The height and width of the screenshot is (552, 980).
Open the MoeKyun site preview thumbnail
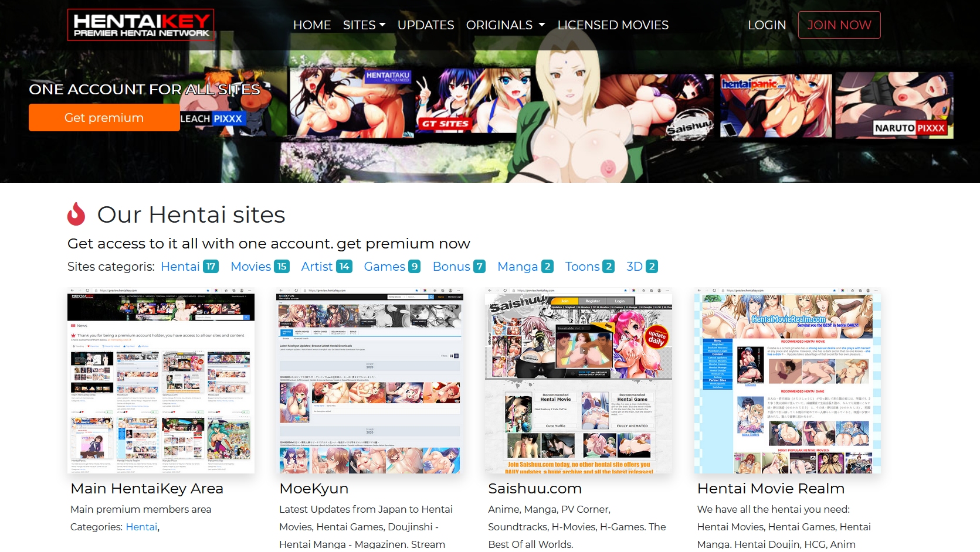(369, 380)
